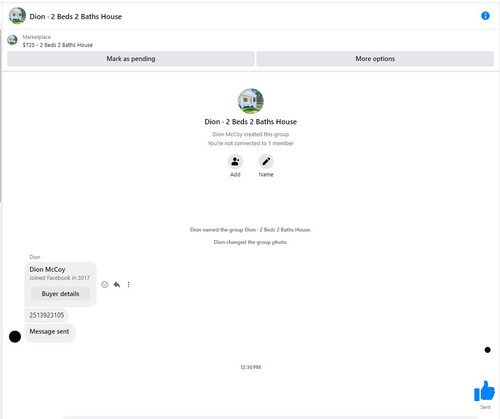The width and height of the screenshot is (500, 419).
Task: Click the Dion McCoy name in the buyer card
Action: click(x=47, y=269)
